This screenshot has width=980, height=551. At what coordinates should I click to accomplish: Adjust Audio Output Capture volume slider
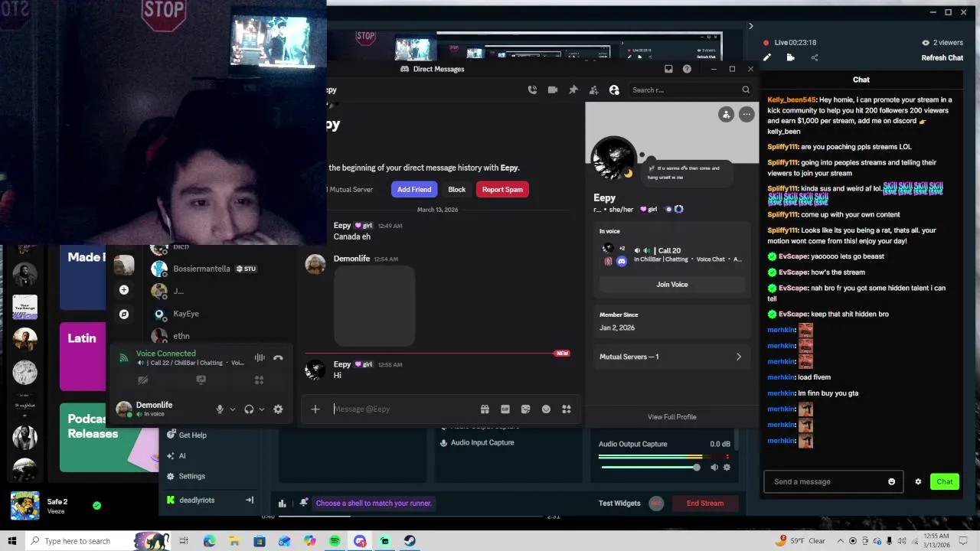pyautogui.click(x=651, y=467)
